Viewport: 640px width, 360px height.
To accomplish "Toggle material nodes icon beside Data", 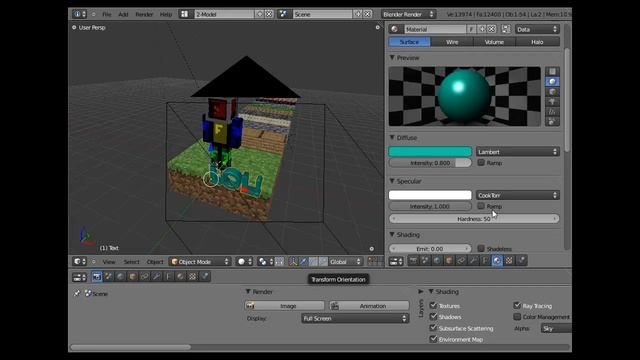I will (506, 29).
